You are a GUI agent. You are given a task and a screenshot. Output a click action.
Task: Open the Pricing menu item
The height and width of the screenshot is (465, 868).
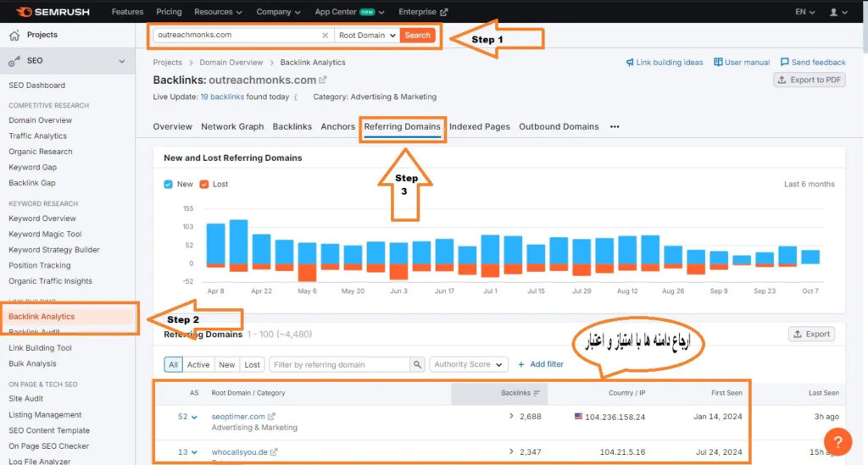[169, 12]
